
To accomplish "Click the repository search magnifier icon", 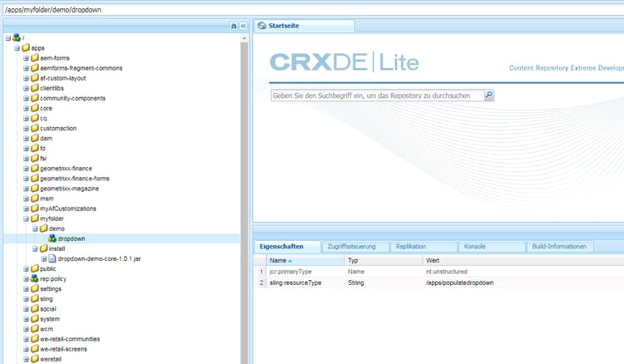I will coord(489,95).
